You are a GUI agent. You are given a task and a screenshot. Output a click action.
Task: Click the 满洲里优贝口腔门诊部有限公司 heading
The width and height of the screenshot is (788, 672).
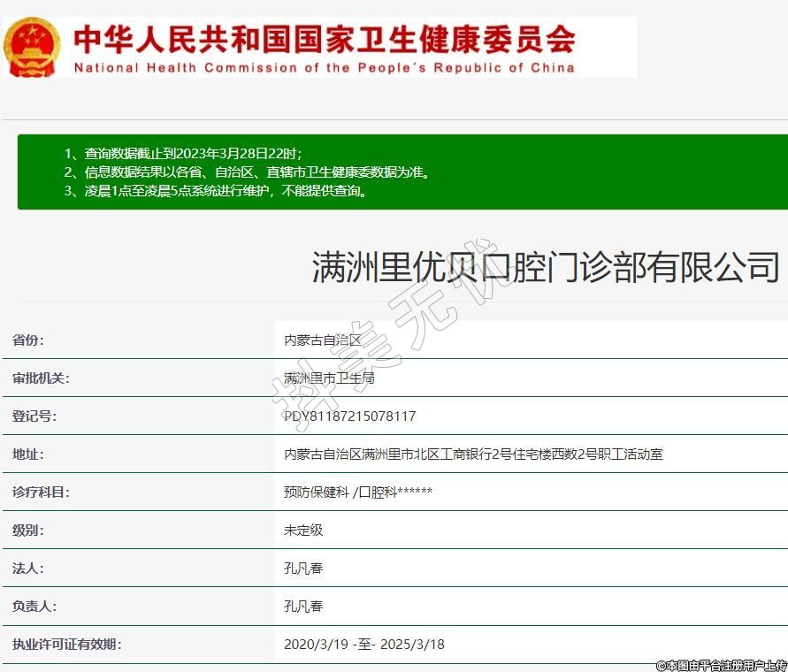click(546, 267)
